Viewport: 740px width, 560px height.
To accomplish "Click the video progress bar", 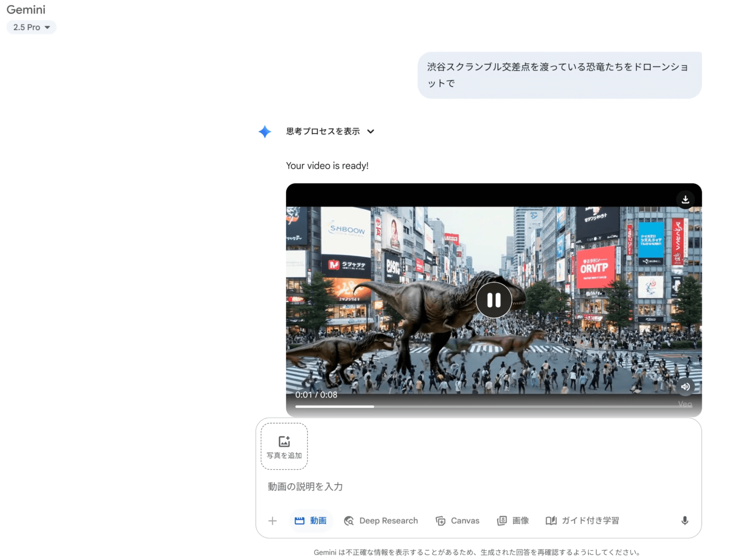I will tap(481, 406).
